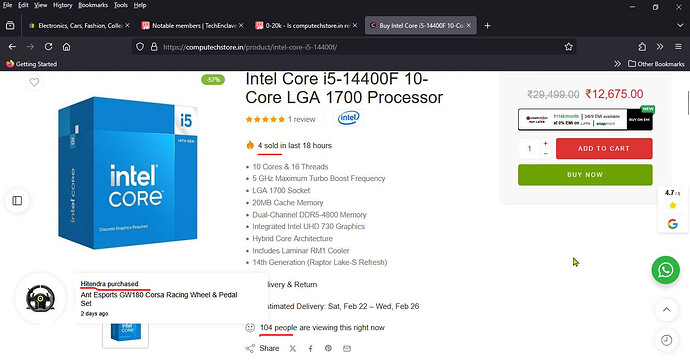The image size is (690, 360).
Task: Share product via email icon
Action: [x=347, y=349]
